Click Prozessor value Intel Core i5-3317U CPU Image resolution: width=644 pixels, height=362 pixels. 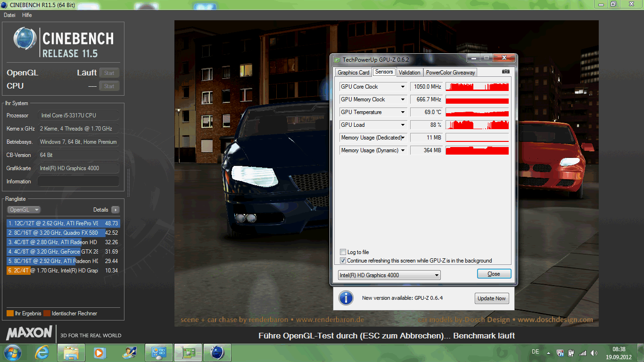(x=78, y=115)
